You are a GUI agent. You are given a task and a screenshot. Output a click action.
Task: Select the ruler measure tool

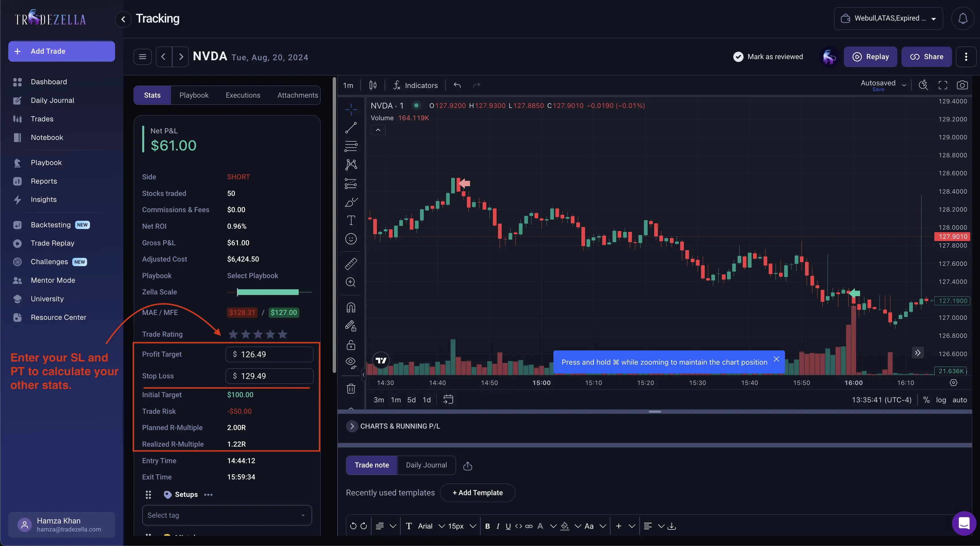point(351,264)
